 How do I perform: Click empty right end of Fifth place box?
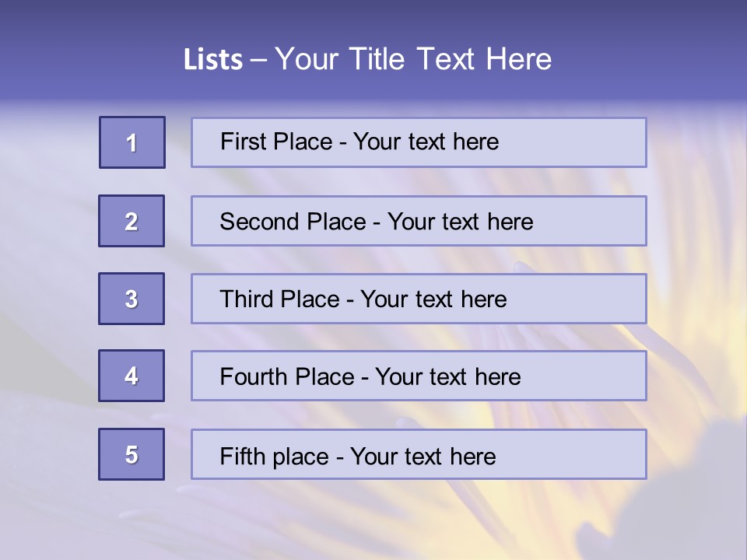(x=584, y=454)
